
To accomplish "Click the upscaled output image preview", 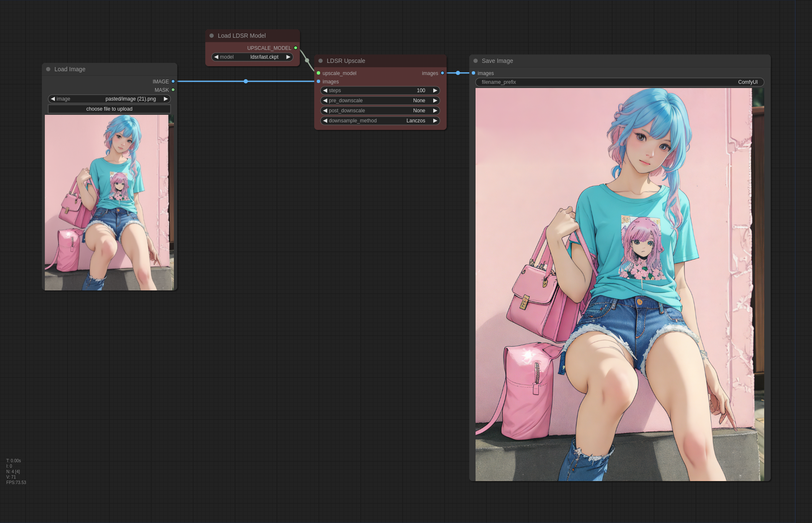I will [619, 284].
